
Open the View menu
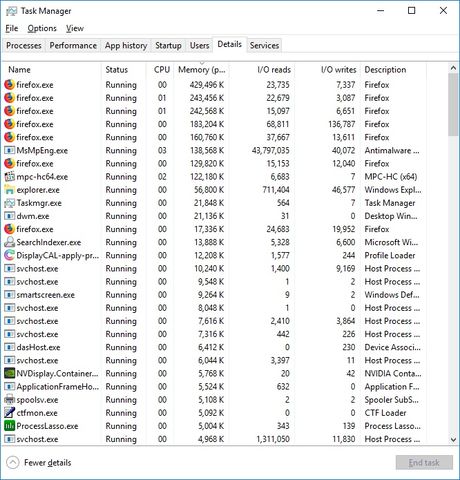75,28
